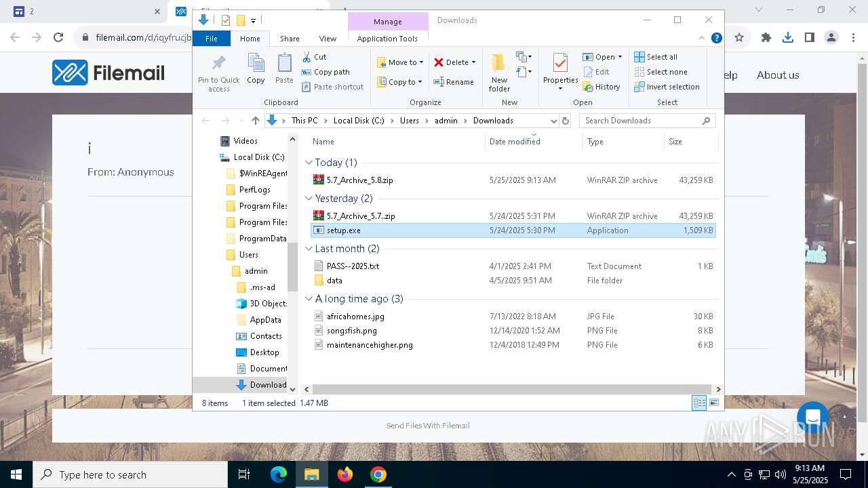
Task: Select PASS--2025.txt file
Action: click(x=512, y=266)
